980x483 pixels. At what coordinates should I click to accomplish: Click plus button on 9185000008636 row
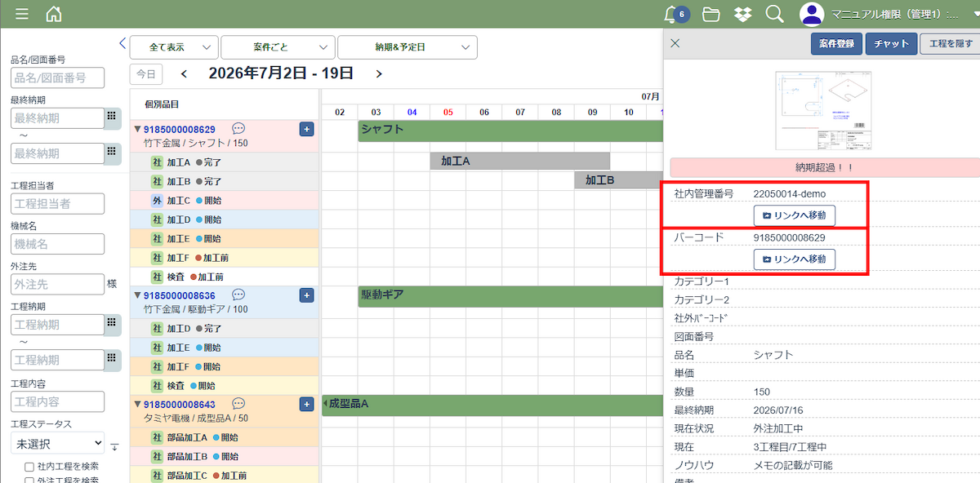[x=306, y=295]
